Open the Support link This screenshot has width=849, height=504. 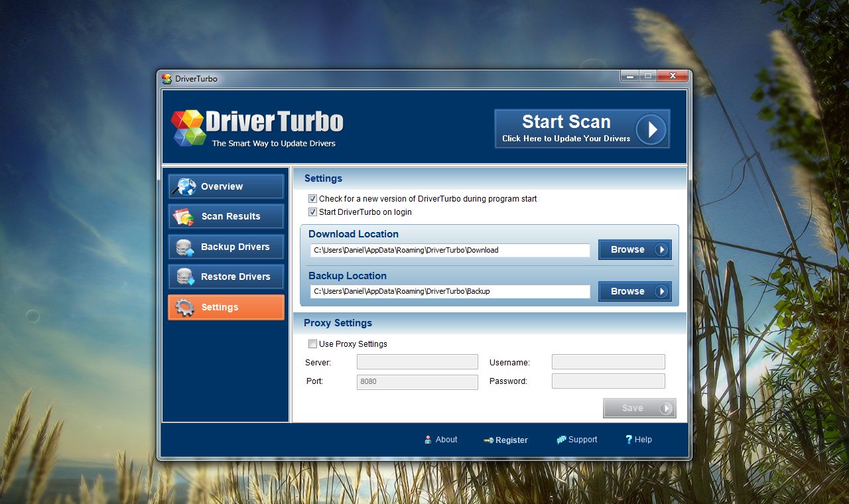pos(582,440)
